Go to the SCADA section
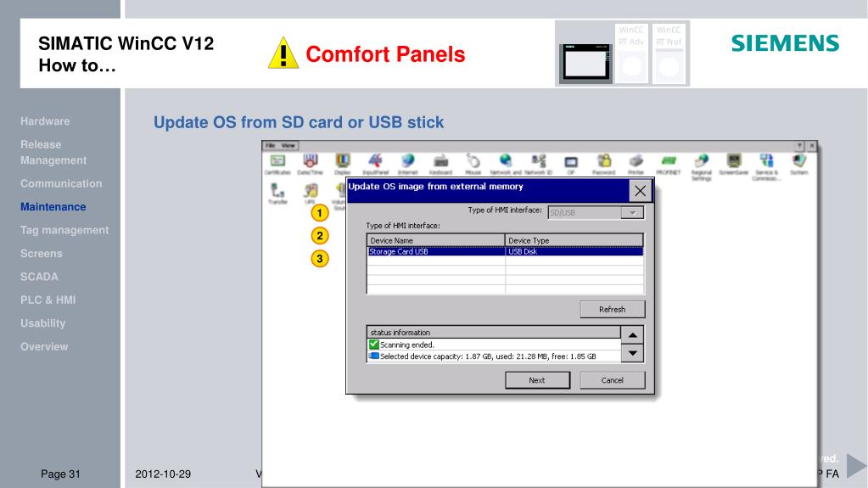The width and height of the screenshot is (868, 488). coord(39,277)
